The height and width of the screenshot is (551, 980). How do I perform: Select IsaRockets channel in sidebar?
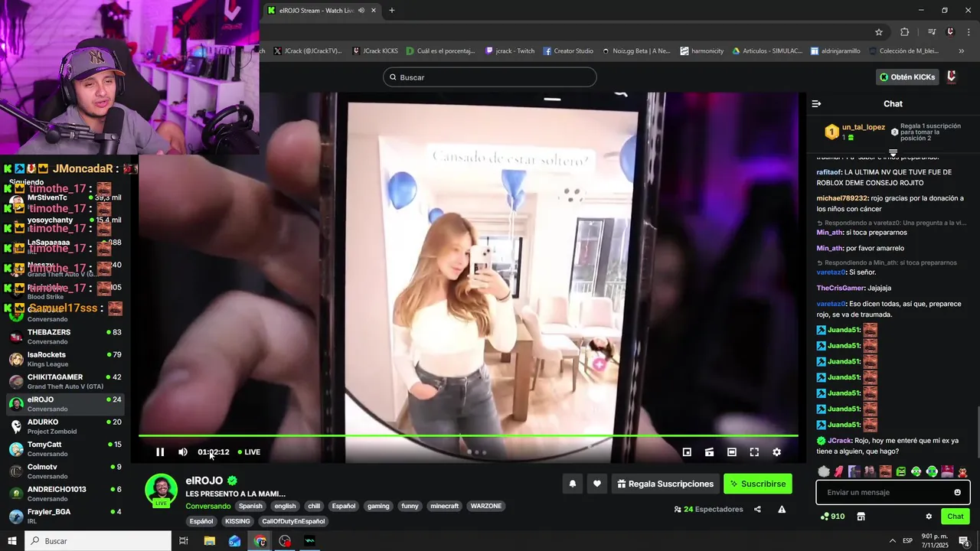coord(65,359)
